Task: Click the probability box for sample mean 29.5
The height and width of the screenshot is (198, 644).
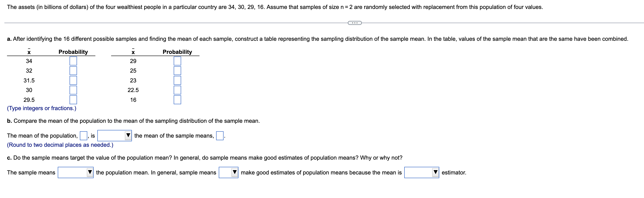Action: 73,99
